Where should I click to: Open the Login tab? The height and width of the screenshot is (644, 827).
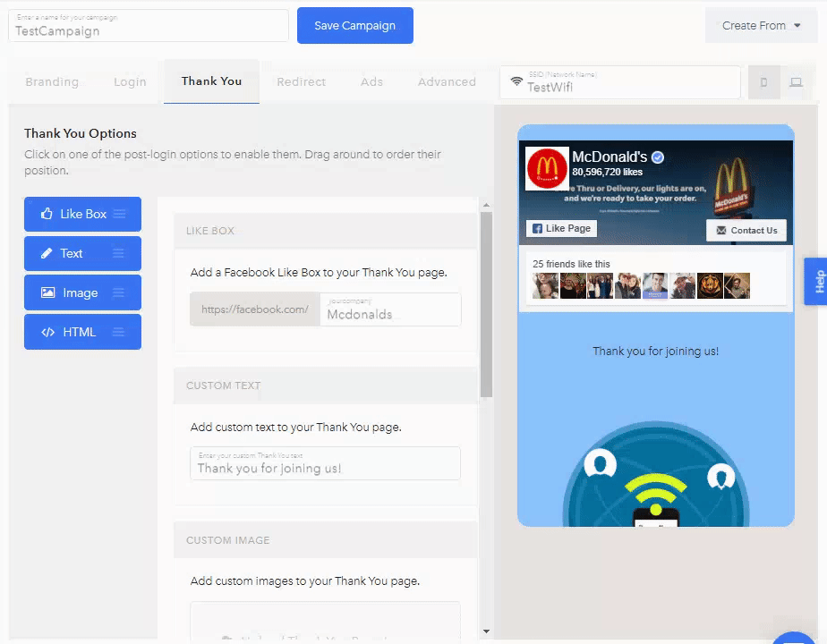[x=130, y=81]
